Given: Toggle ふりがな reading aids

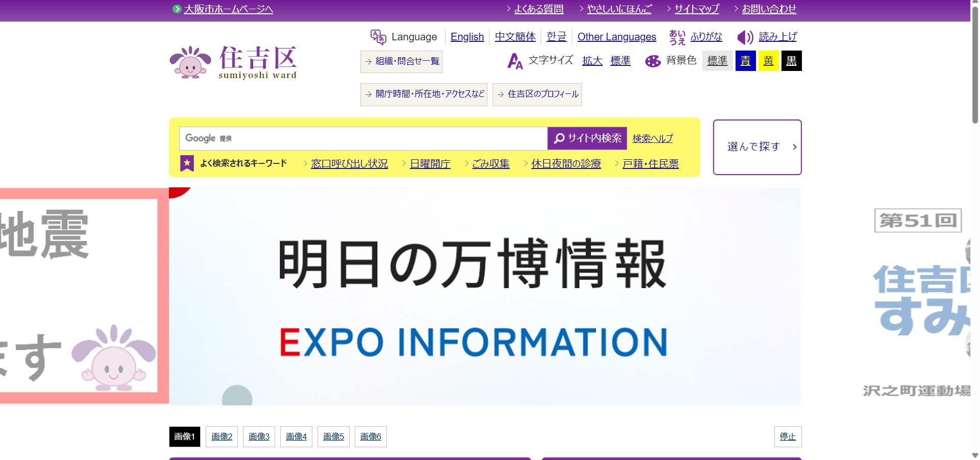Looking at the screenshot, I should [706, 37].
